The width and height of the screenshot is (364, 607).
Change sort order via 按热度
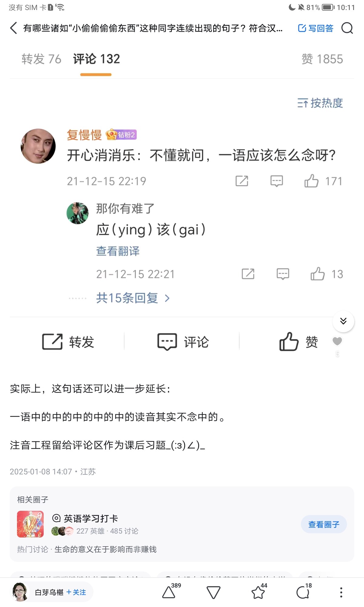point(320,103)
